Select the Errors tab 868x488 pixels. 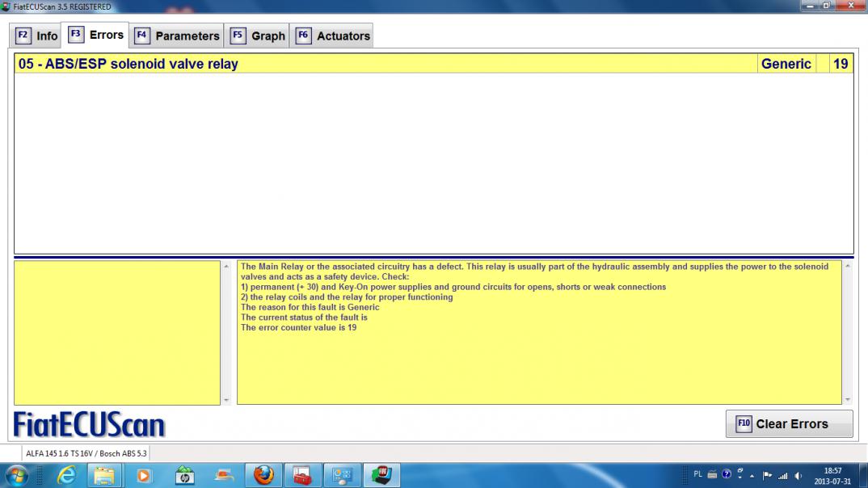[95, 35]
